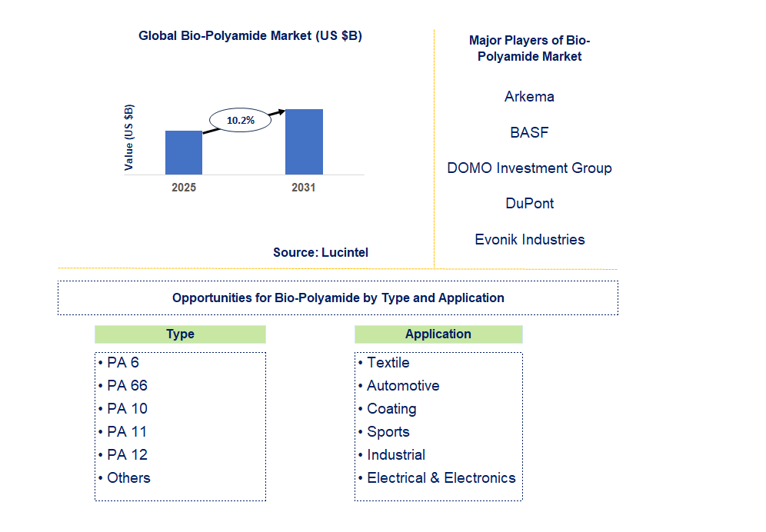This screenshot has height=532, width=766.
Task: Select PA 6 in the Type list
Action: pos(123,363)
